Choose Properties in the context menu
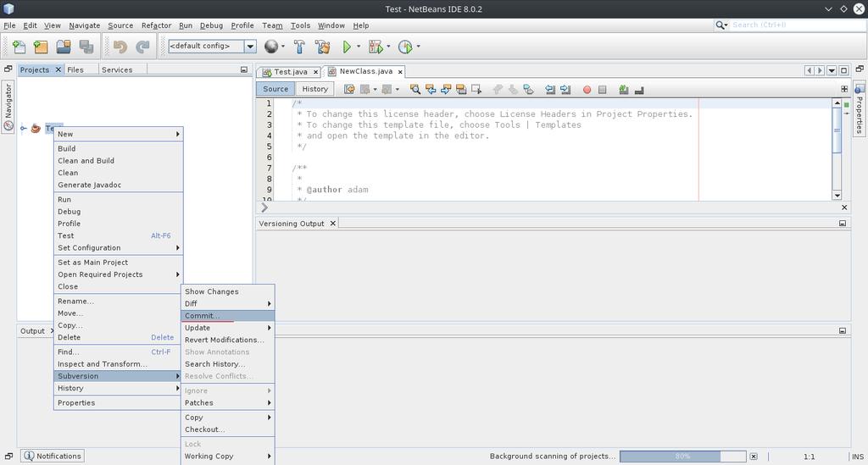This screenshot has width=868, height=465. pyautogui.click(x=119, y=403)
